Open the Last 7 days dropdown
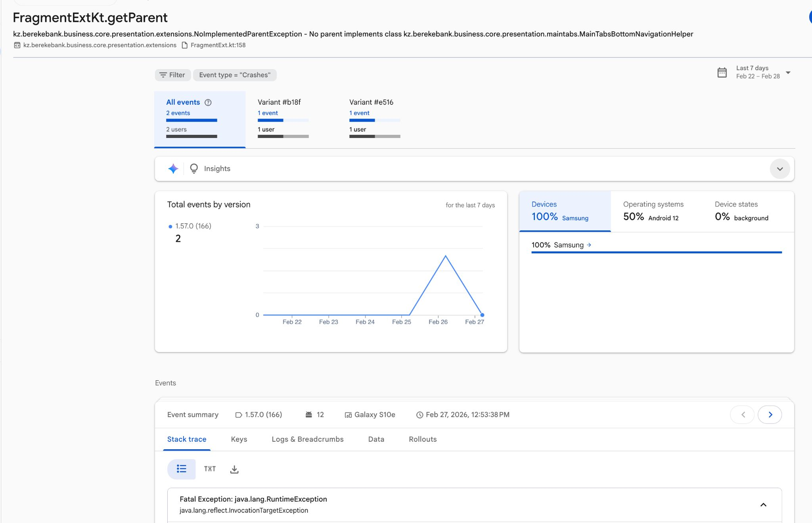This screenshot has width=812, height=523. (x=788, y=73)
